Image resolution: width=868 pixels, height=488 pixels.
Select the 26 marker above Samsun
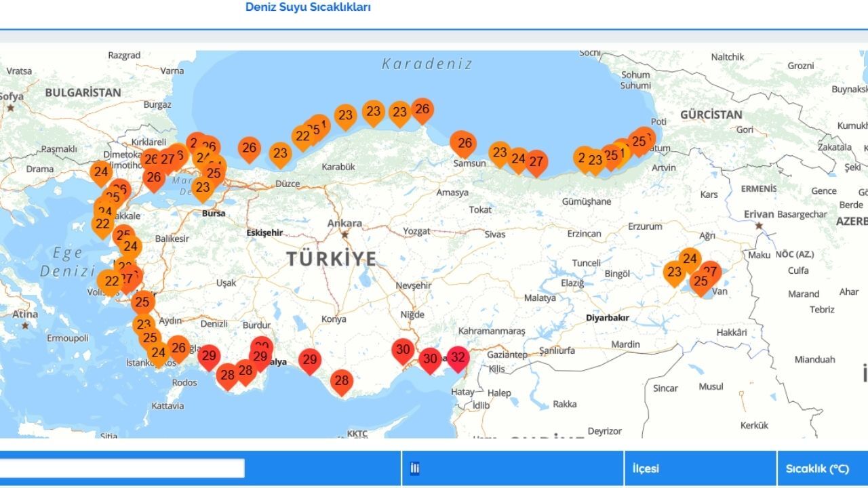[465, 144]
